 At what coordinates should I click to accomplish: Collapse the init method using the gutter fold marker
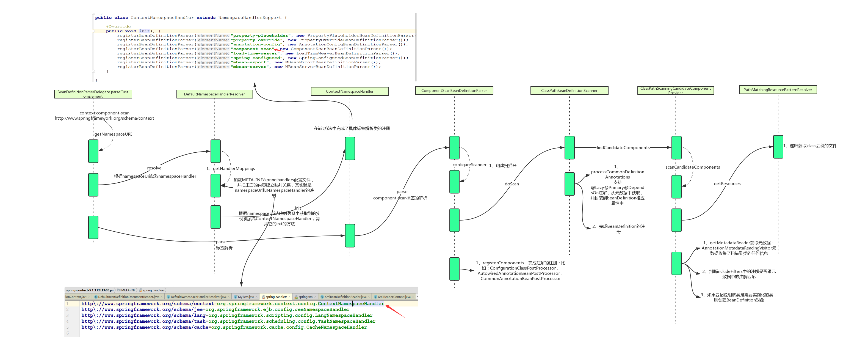point(94,31)
